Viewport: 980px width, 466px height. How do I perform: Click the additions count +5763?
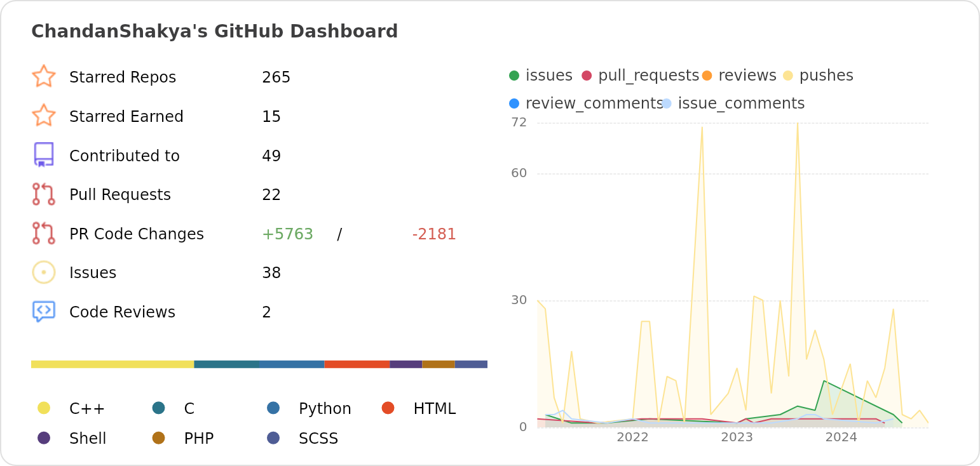[x=288, y=234]
